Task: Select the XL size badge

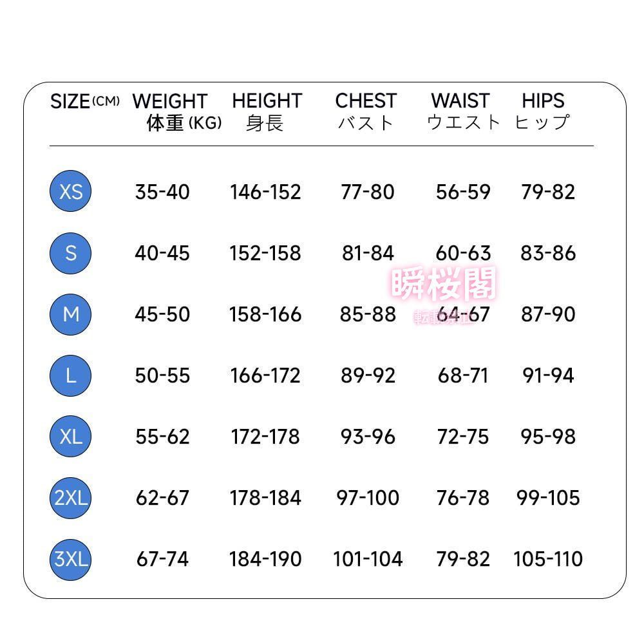Action: (x=71, y=436)
